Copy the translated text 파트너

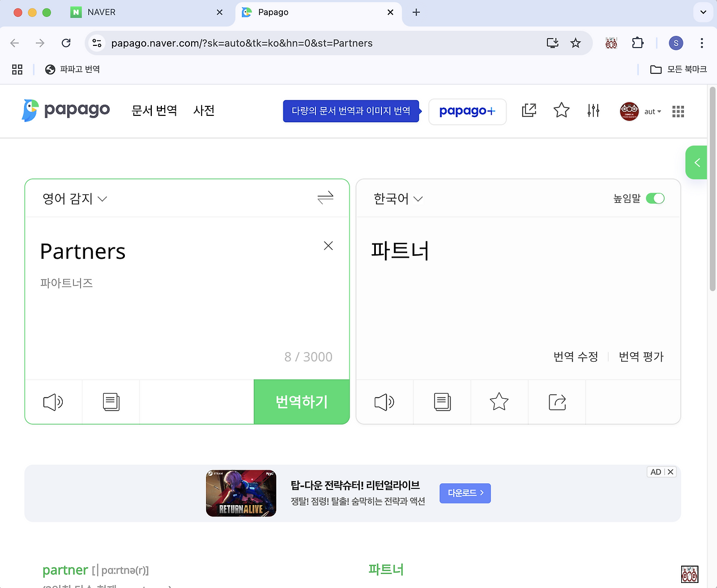pyautogui.click(x=442, y=402)
